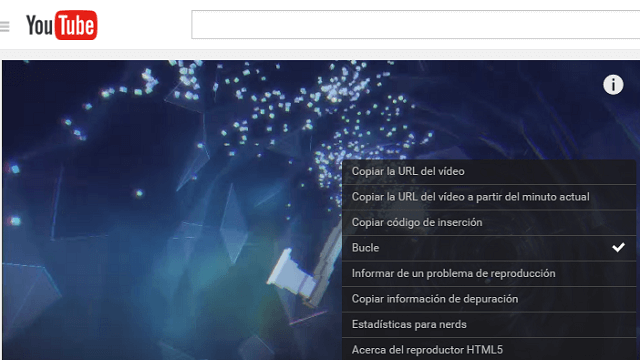
Task: Choose 'Copiar la URL del vídeo a partir del minuto actual'
Action: coord(489,197)
